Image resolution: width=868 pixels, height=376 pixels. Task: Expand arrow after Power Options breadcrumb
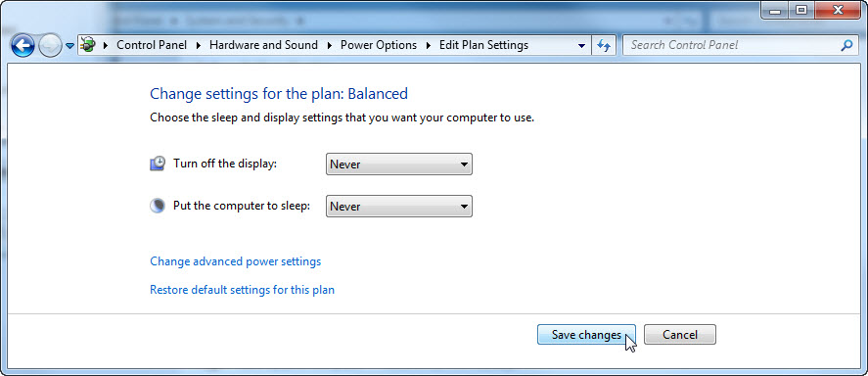(x=428, y=45)
